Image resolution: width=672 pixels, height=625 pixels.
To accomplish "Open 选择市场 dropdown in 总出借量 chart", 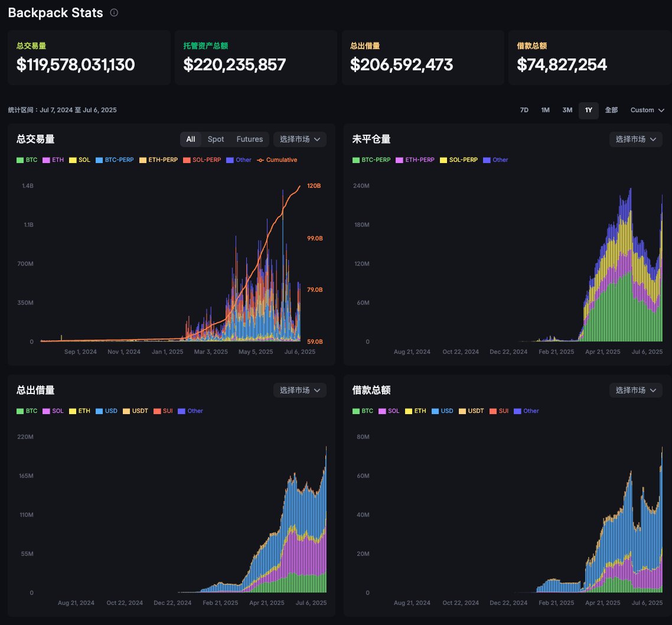I will [x=300, y=390].
